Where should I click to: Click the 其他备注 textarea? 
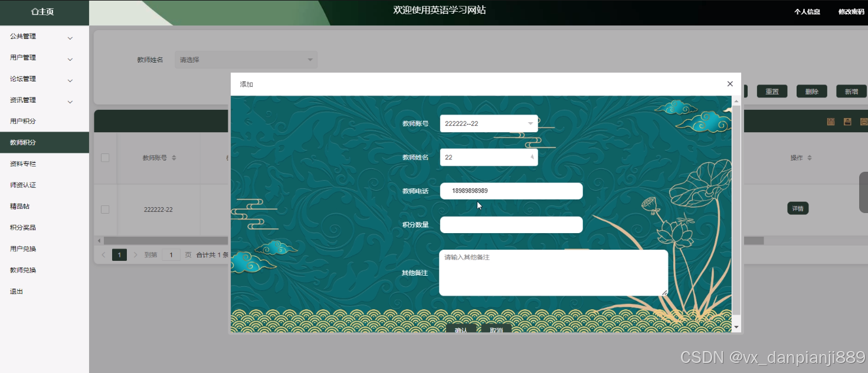(x=553, y=273)
